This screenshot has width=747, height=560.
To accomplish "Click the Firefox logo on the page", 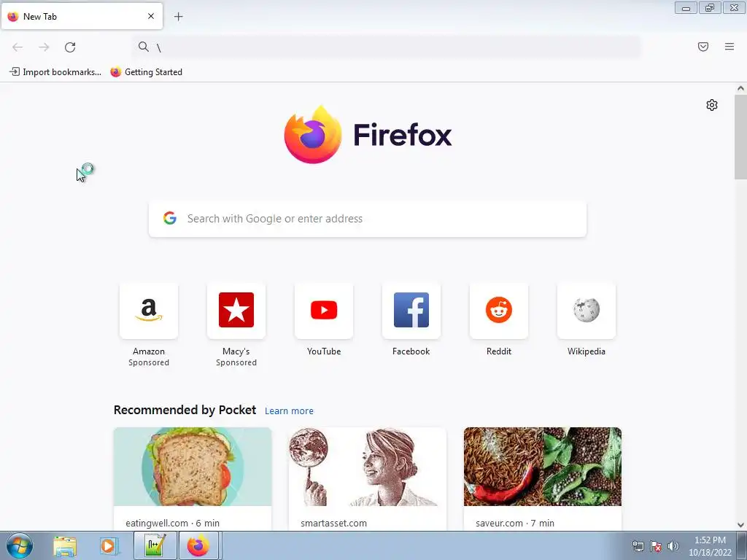I will pyautogui.click(x=368, y=135).
